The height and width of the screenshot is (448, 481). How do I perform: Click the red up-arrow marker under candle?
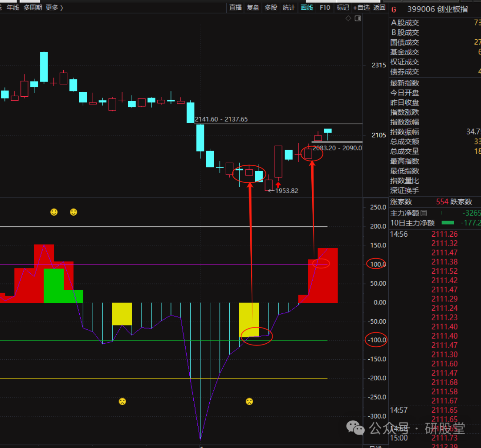pyautogui.click(x=278, y=185)
